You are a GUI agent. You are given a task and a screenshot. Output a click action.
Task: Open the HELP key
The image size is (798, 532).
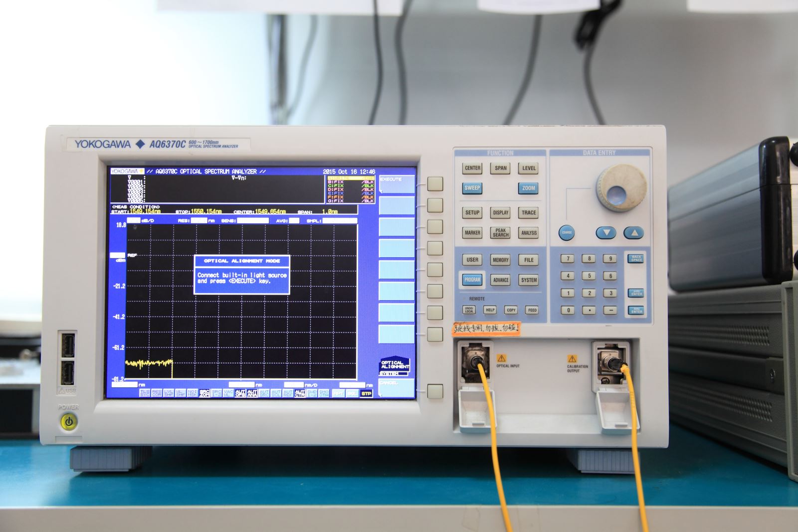490,310
